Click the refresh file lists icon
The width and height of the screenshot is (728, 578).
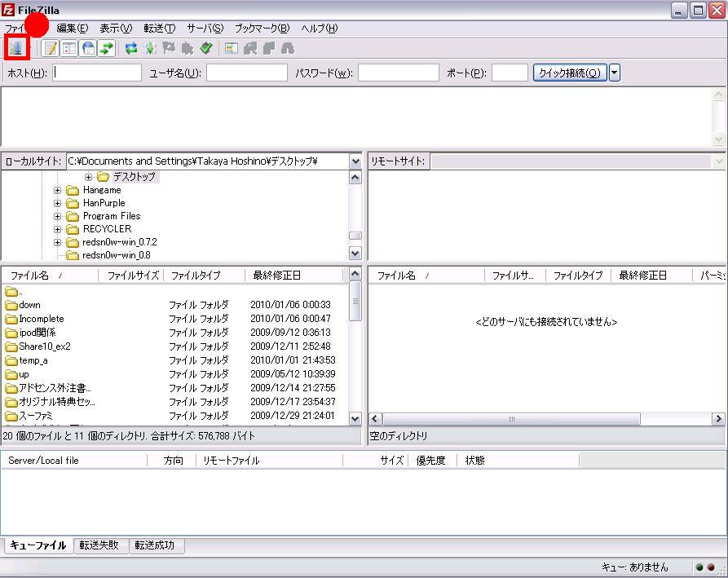[131, 48]
